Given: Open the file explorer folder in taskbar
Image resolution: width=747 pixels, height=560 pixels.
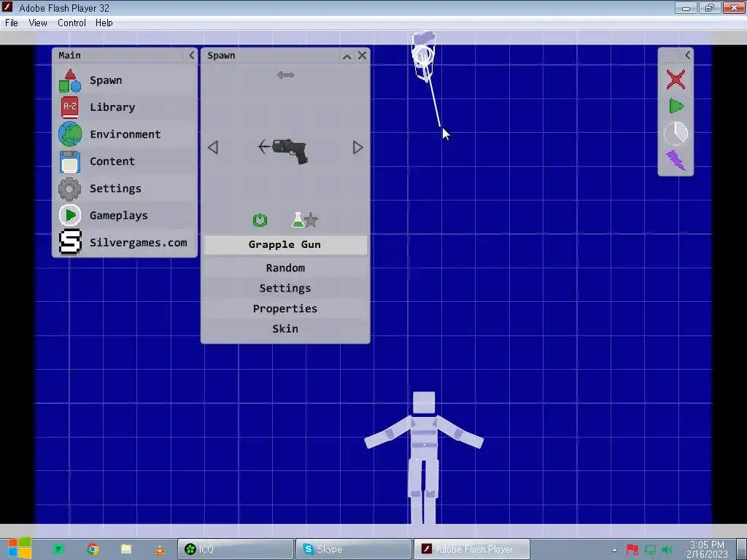Looking at the screenshot, I should (x=125, y=549).
